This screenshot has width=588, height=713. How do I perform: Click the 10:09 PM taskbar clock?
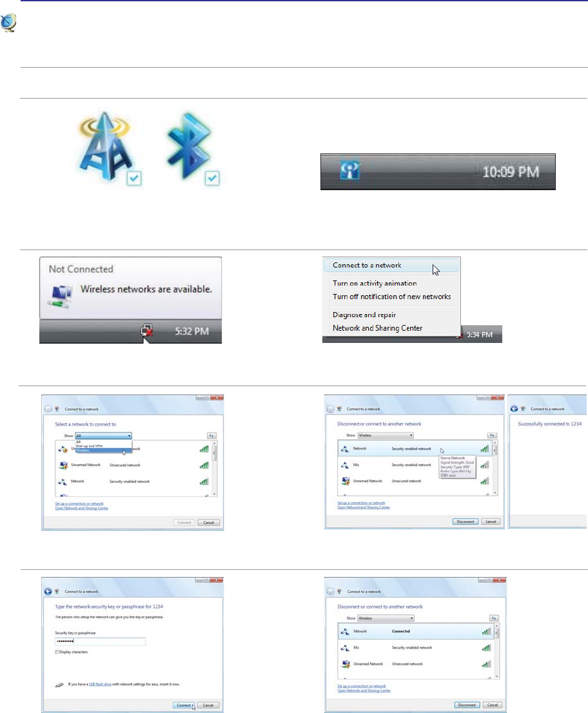coord(511,172)
